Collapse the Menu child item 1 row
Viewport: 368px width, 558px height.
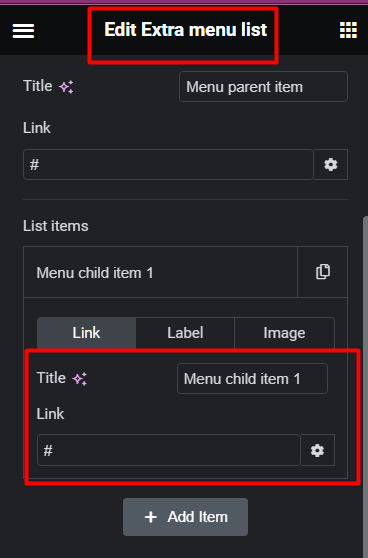point(160,273)
